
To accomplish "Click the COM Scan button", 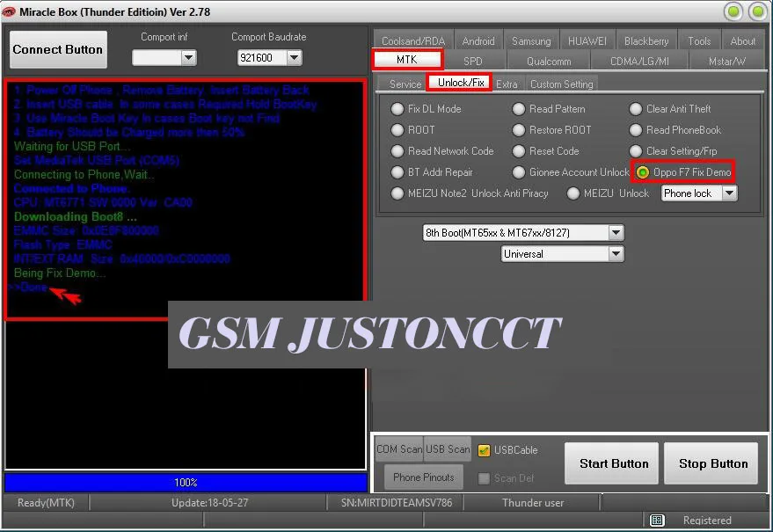I will pyautogui.click(x=399, y=449).
